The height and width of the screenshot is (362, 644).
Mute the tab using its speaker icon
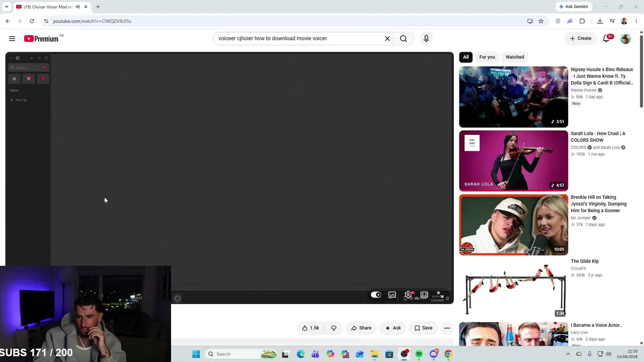(77, 7)
